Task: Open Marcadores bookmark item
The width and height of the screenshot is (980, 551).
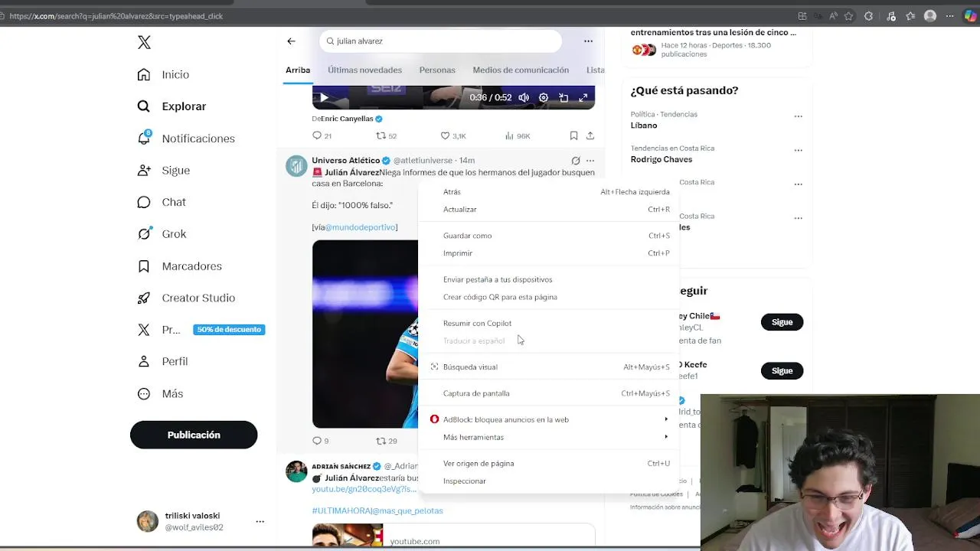Action: tap(179, 266)
